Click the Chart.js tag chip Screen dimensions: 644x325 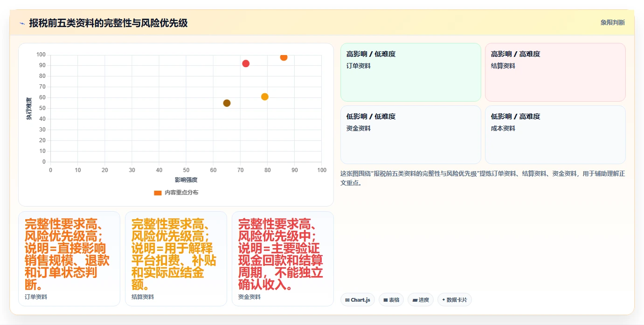tap(358, 300)
